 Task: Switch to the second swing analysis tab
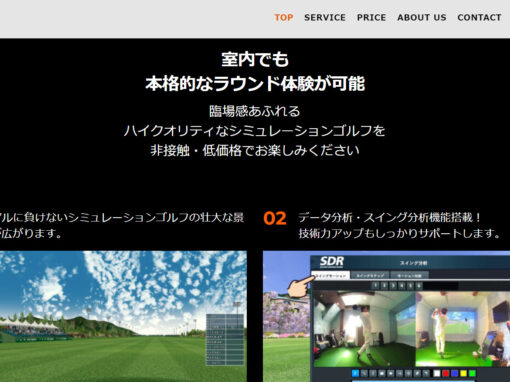370,276
